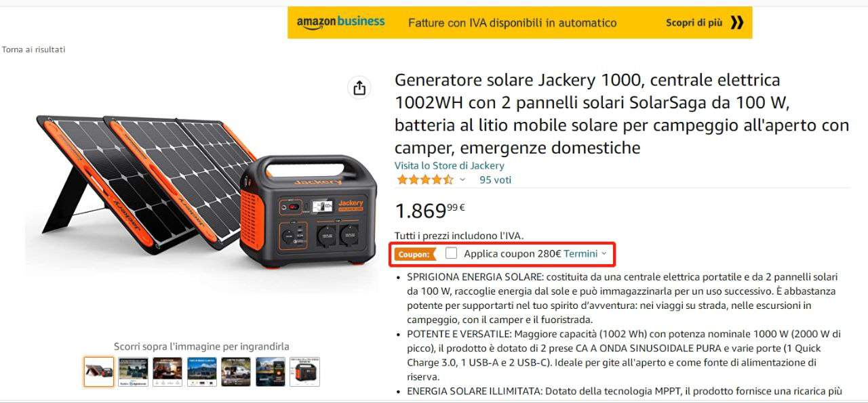Select the fourth thumbnail with mountain scene
Image resolution: width=868 pixels, height=403 pixels.
tap(202, 372)
